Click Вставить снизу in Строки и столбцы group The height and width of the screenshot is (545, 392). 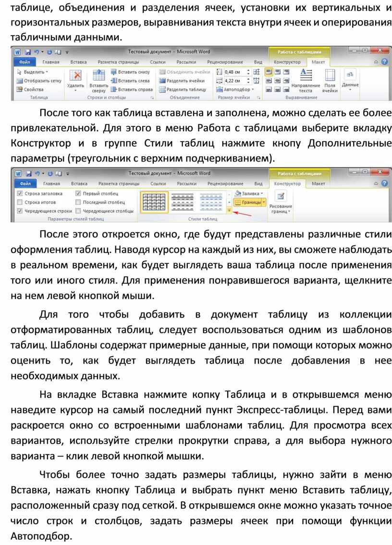[130, 72]
